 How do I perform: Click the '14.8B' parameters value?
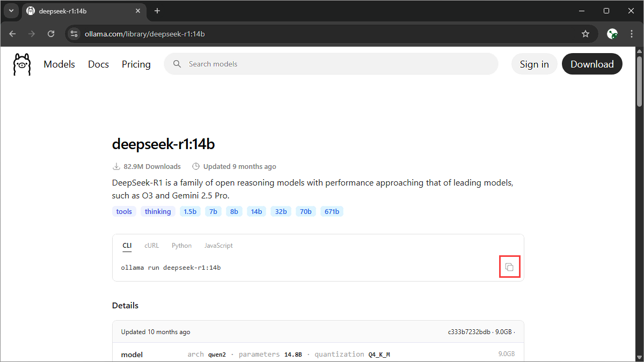293,354
